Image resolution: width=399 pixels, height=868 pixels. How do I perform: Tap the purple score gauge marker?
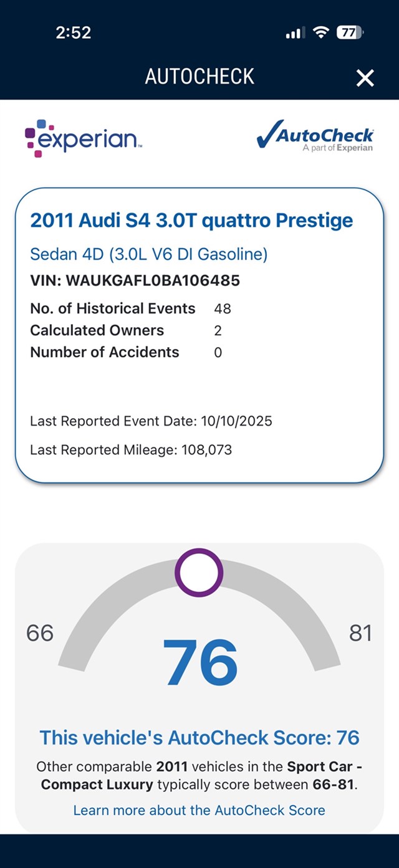pos(198,572)
